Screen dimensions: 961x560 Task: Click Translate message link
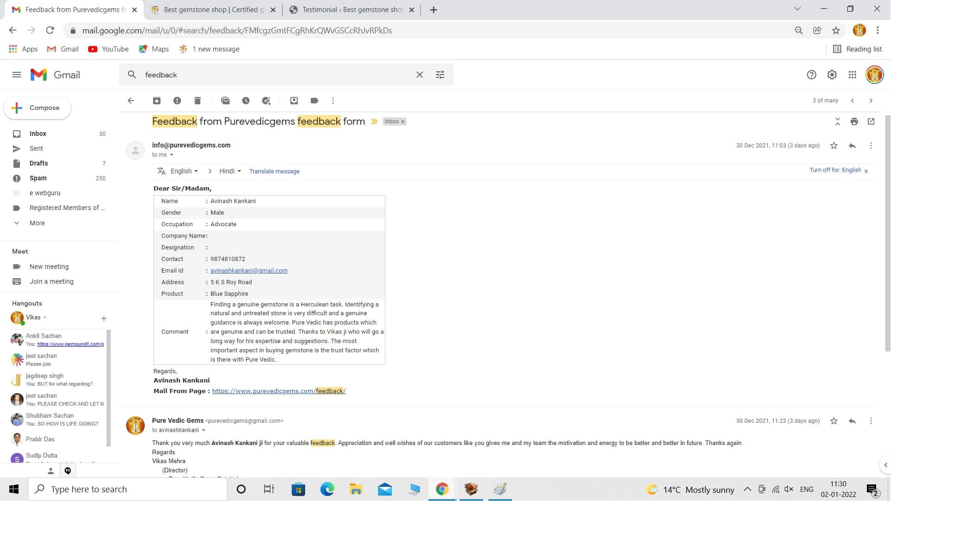(274, 172)
